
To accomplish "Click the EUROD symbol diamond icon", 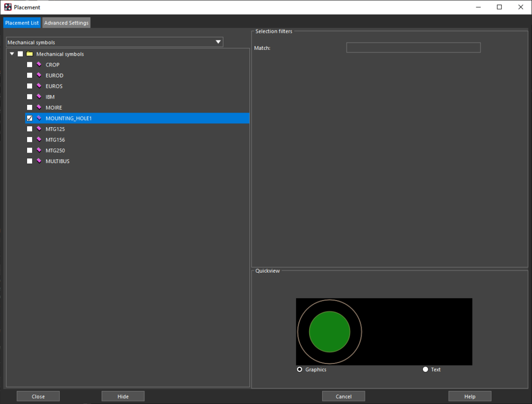I will 39,75.
